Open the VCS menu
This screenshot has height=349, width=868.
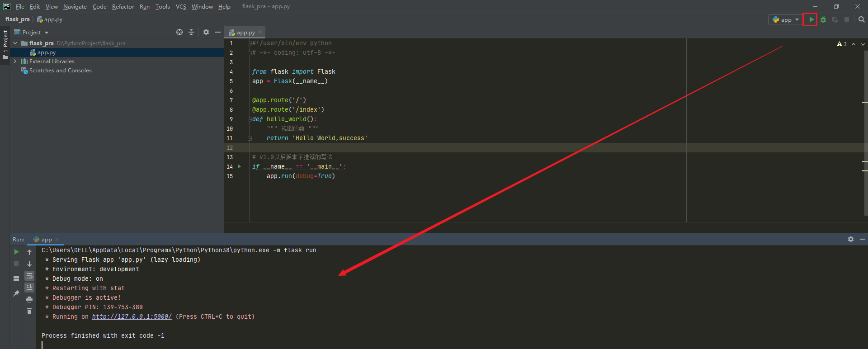point(181,6)
